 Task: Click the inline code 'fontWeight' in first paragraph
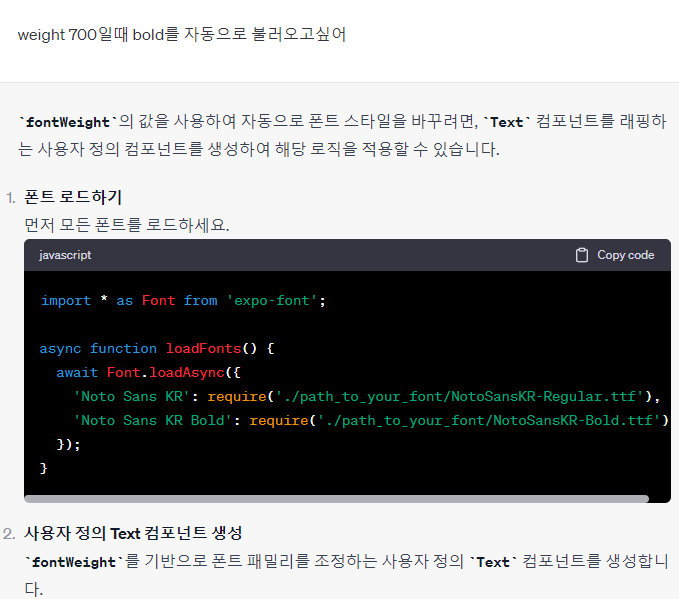(x=68, y=122)
